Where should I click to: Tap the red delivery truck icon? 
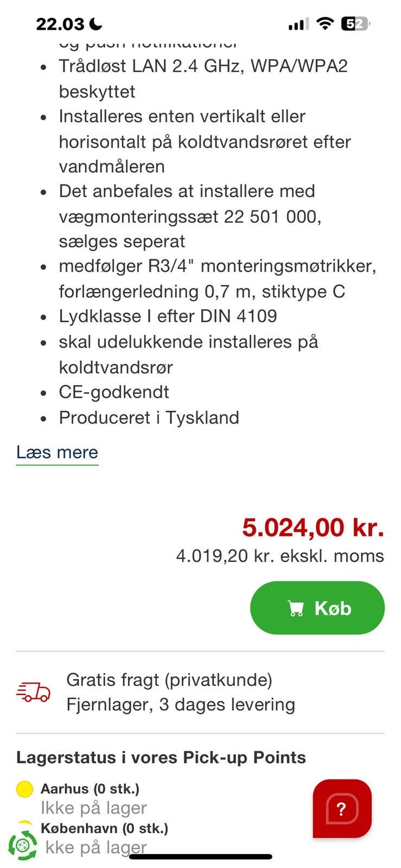tap(34, 692)
